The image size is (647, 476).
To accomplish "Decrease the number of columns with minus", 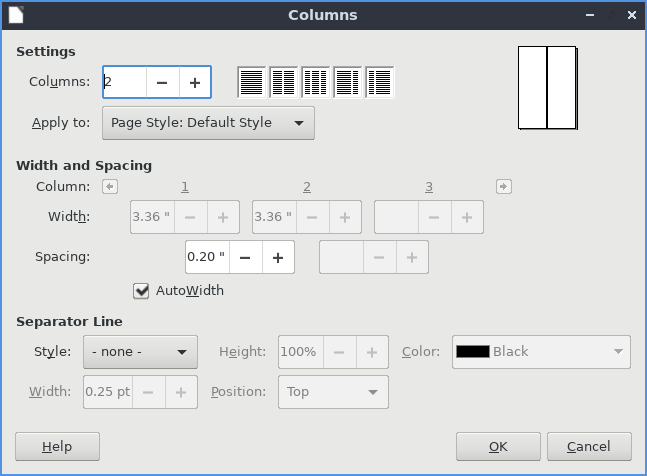I will coord(162,83).
